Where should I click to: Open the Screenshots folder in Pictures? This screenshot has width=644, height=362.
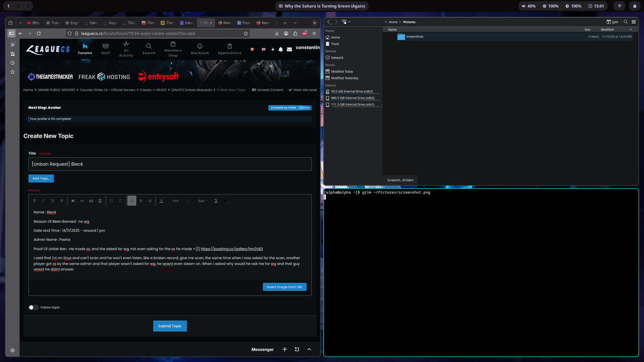click(416, 36)
